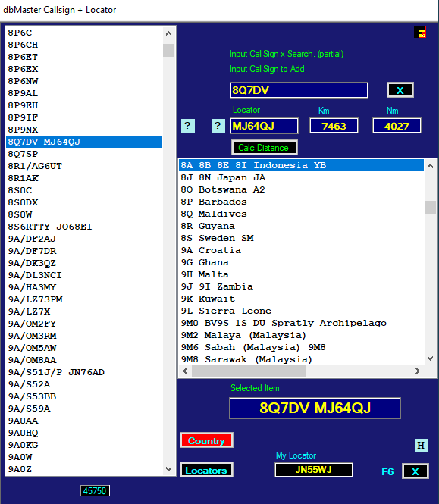Image resolution: width=439 pixels, height=504 pixels.
Task: Click the question mark button beside Locator field
Action: [x=218, y=126]
